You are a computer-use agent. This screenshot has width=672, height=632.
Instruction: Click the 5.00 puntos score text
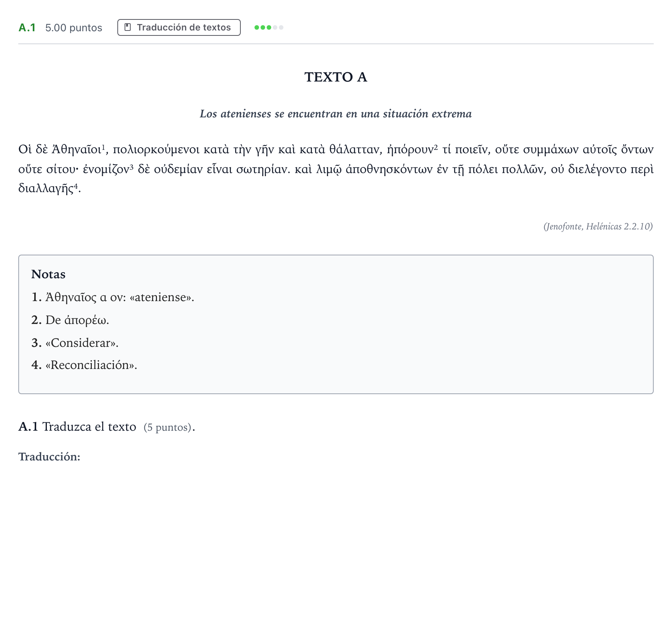click(74, 28)
